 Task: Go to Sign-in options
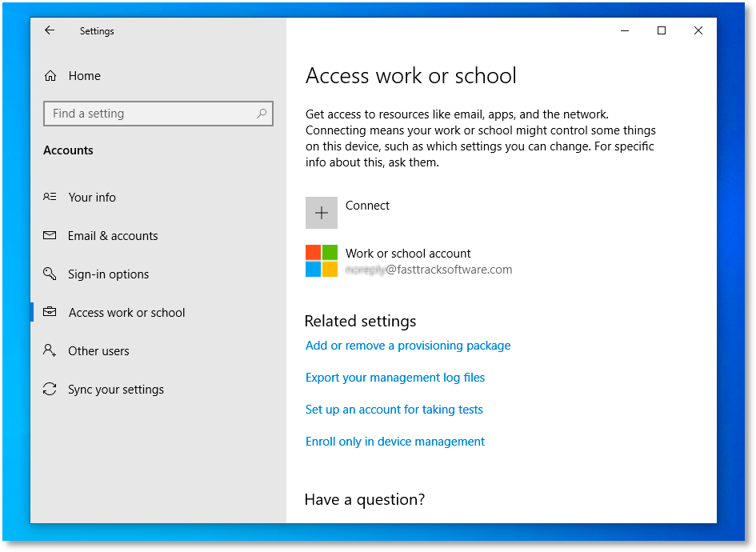(108, 274)
